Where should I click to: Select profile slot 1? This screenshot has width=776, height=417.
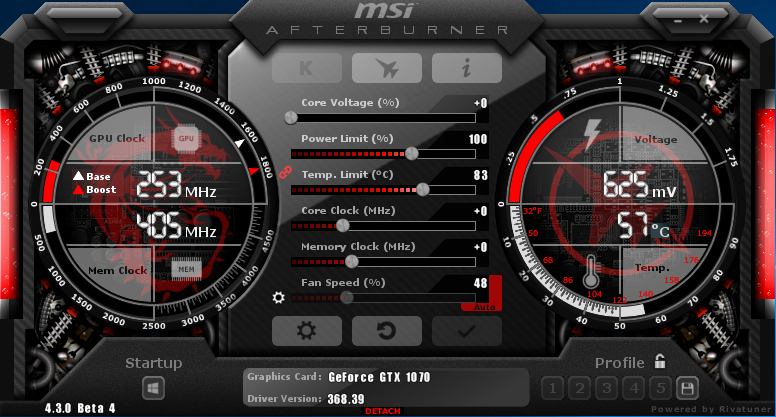click(552, 387)
